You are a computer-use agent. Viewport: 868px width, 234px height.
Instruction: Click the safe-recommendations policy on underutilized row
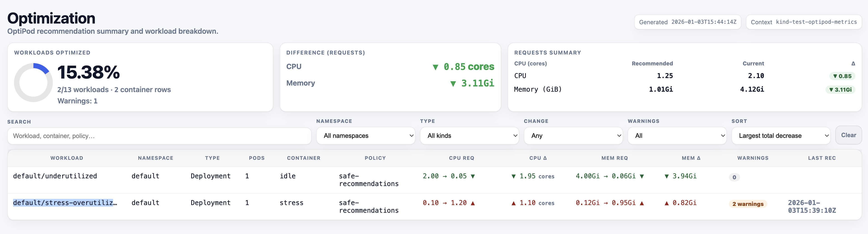pyautogui.click(x=369, y=180)
